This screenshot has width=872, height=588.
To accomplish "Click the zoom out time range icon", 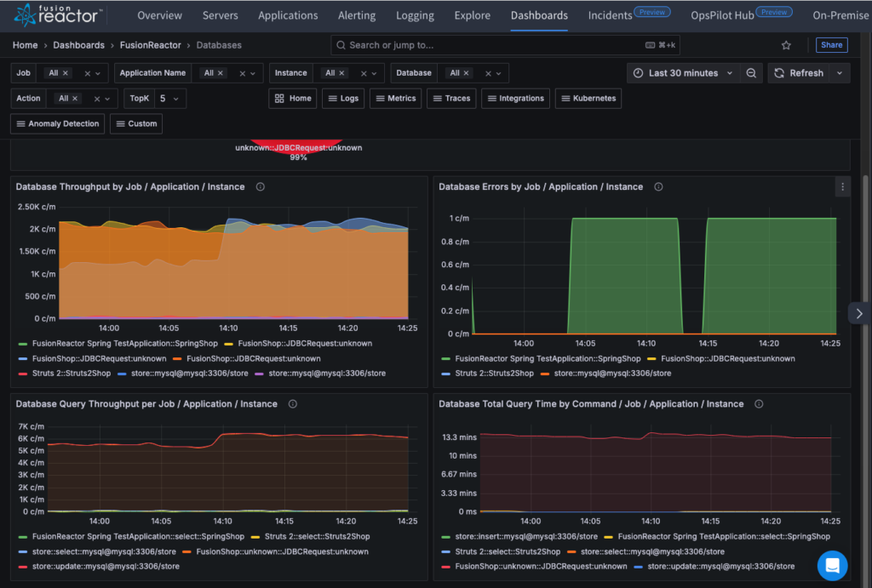I will (751, 73).
